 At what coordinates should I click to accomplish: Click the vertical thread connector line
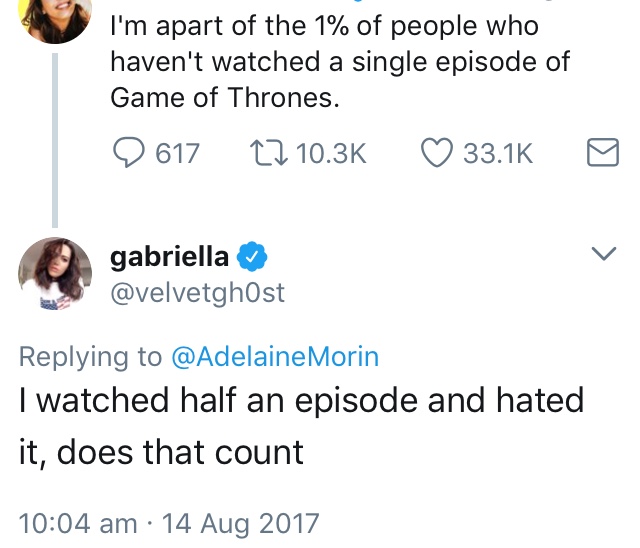point(53,140)
